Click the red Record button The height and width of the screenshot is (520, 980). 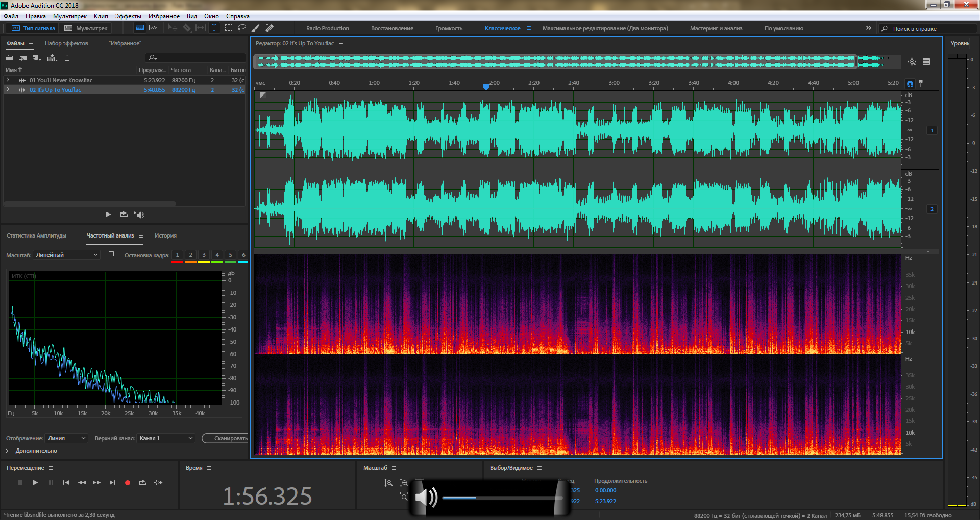click(x=128, y=482)
